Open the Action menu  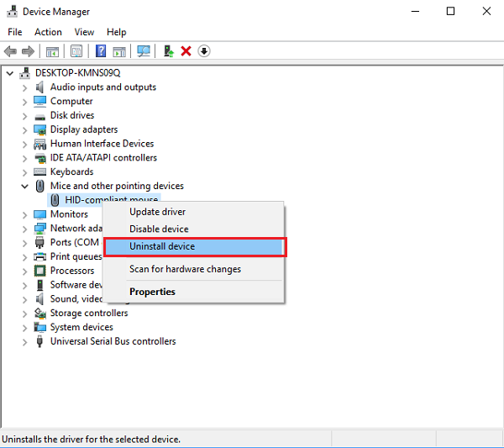(x=48, y=32)
